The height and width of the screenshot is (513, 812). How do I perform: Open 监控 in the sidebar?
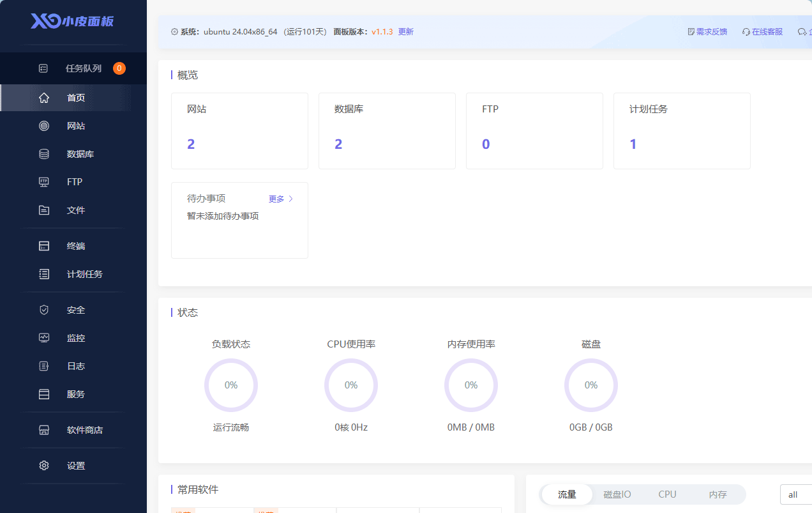[x=73, y=338]
